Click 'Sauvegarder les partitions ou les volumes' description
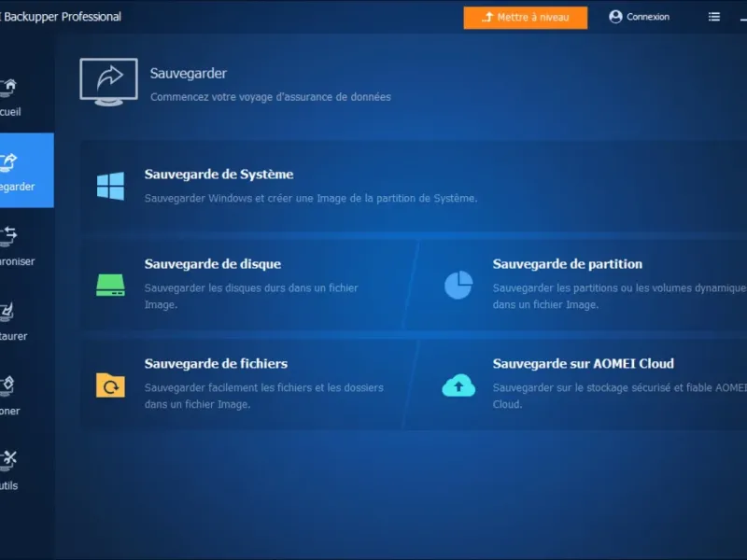Image resolution: width=747 pixels, height=560 pixels. [619, 296]
